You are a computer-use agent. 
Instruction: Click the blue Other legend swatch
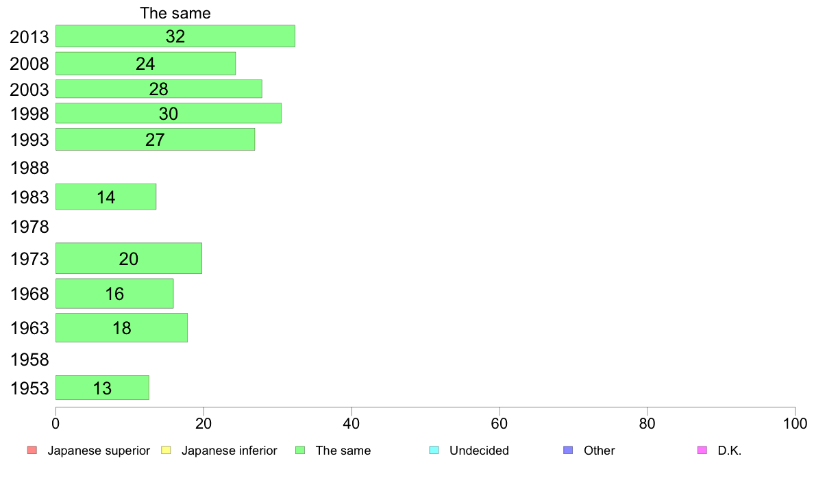(x=569, y=450)
